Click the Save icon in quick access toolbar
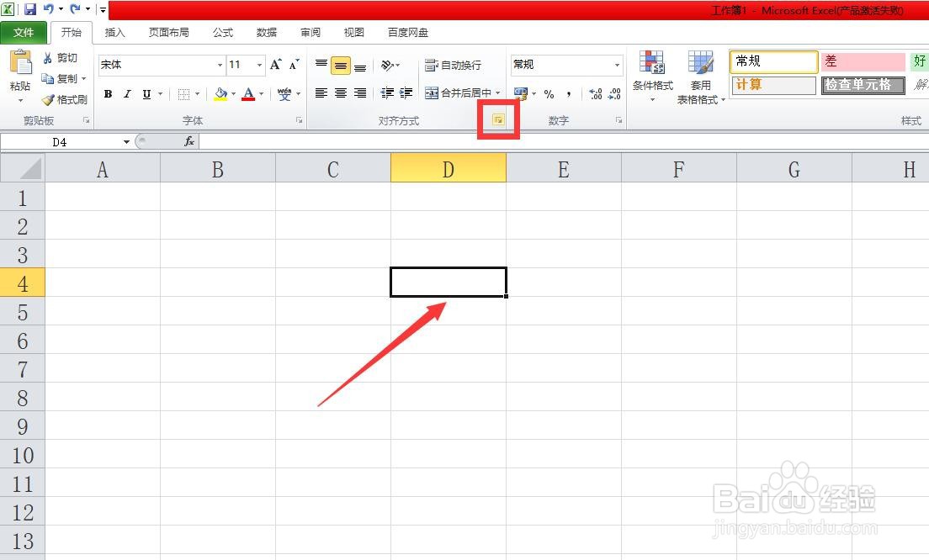 [30, 9]
